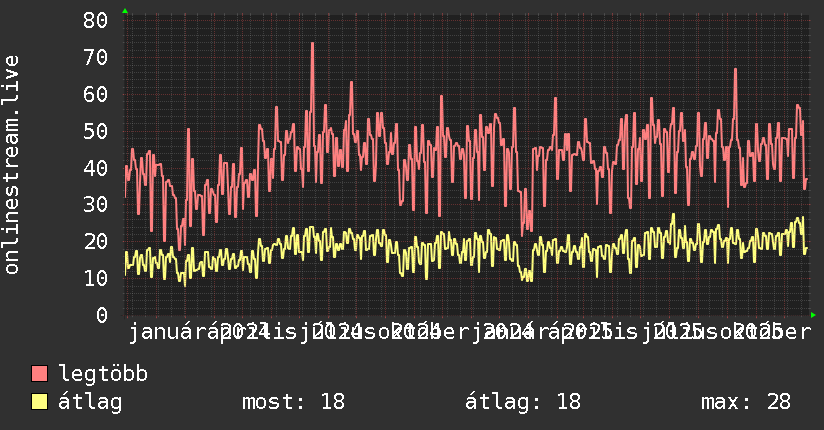This screenshot has width=824, height=430.
Task: Click the 70 label on y-axis
Action: pyautogui.click(x=95, y=57)
